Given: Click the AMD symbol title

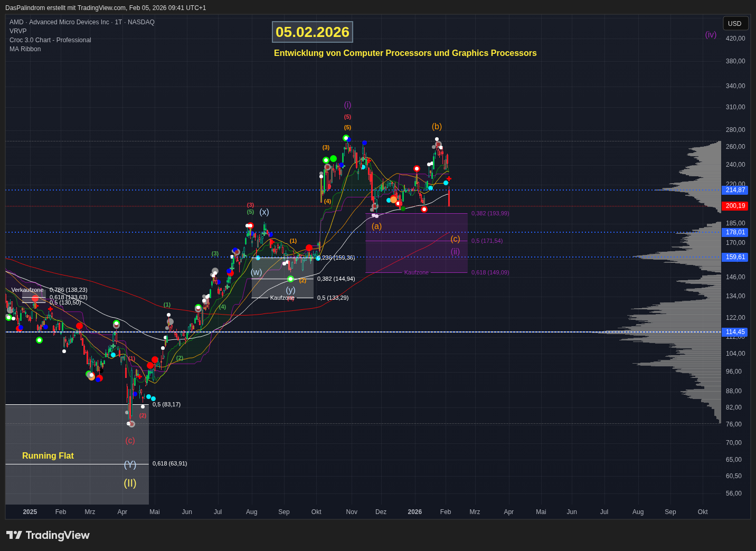Looking at the screenshot, I should 82,22.
